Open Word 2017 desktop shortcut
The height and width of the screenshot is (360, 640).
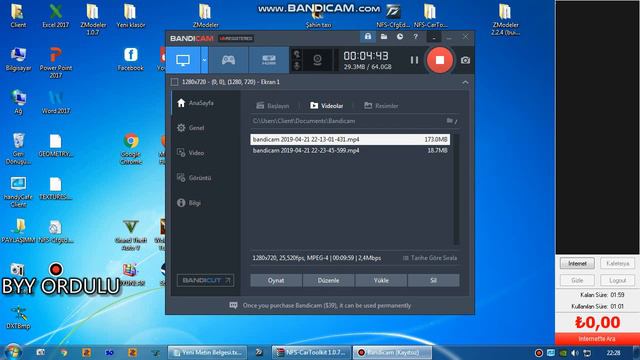pos(56,102)
